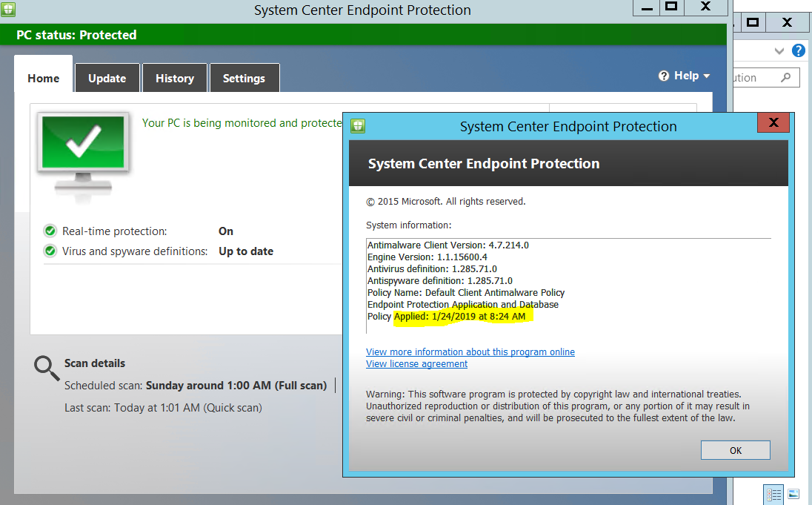The height and width of the screenshot is (505, 812).
Task: Close the About dialog with red X
Action: coord(773,122)
